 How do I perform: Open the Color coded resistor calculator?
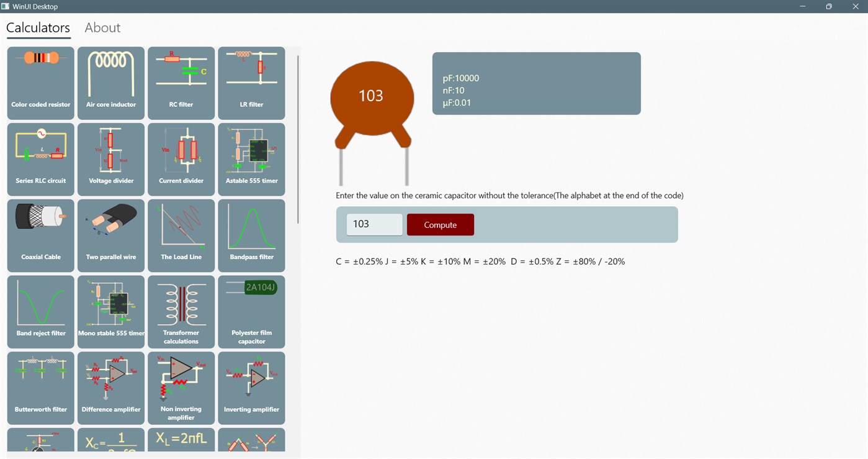(x=40, y=83)
